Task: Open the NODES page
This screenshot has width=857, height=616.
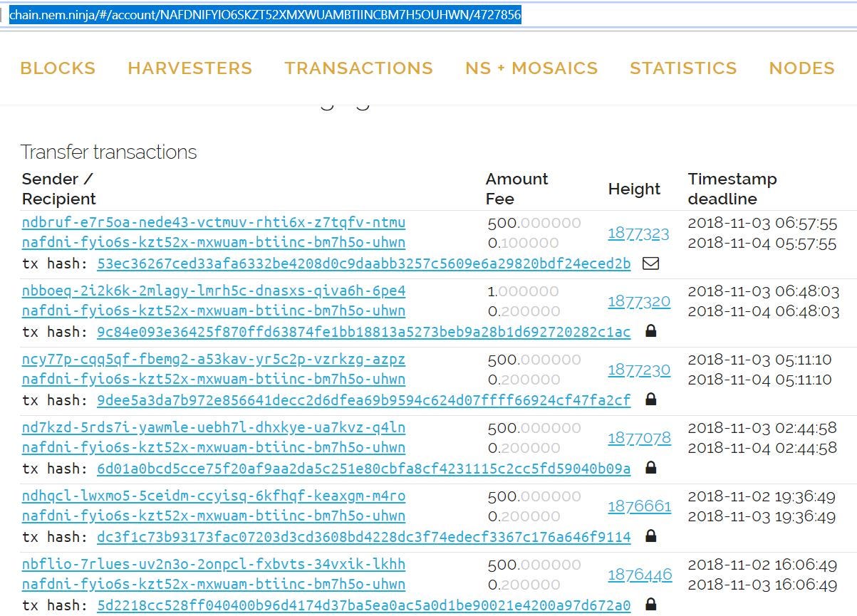Action: coord(802,68)
